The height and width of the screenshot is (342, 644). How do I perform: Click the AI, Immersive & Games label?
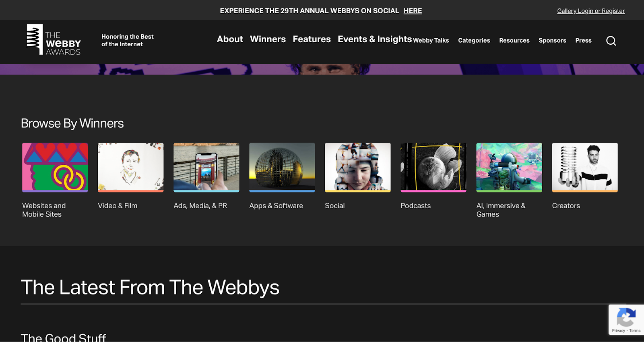(501, 210)
